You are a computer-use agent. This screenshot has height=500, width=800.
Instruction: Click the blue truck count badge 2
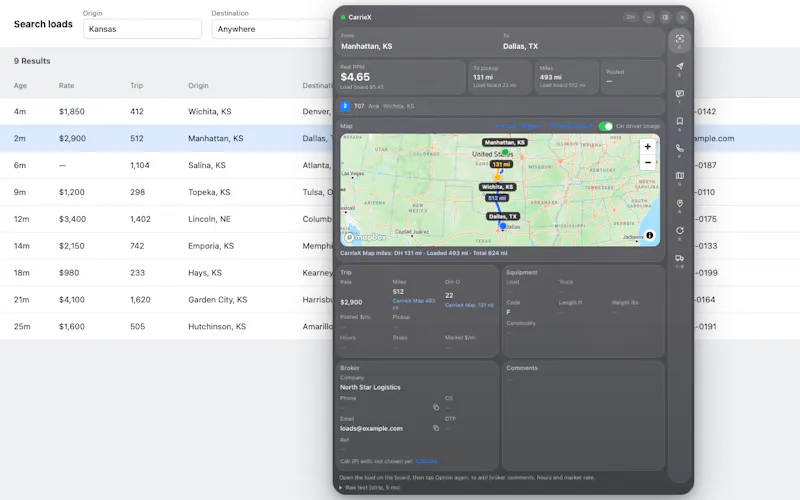click(x=345, y=106)
